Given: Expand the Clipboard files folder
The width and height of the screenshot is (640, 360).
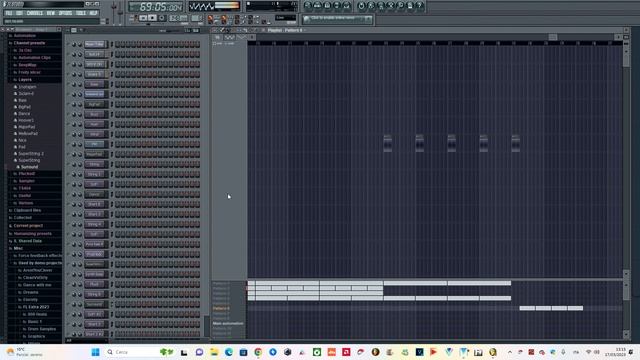Looking at the screenshot, I should 27,210.
